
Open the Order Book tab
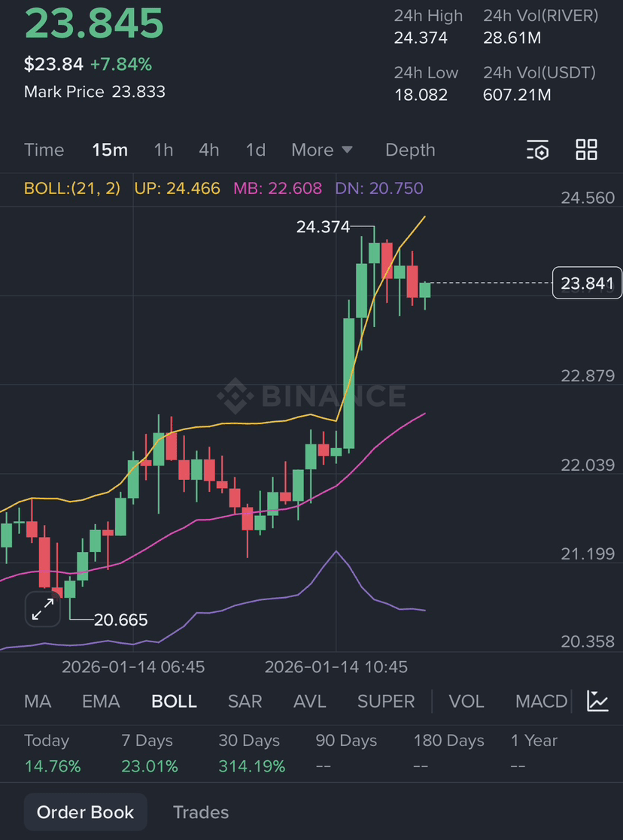85,812
